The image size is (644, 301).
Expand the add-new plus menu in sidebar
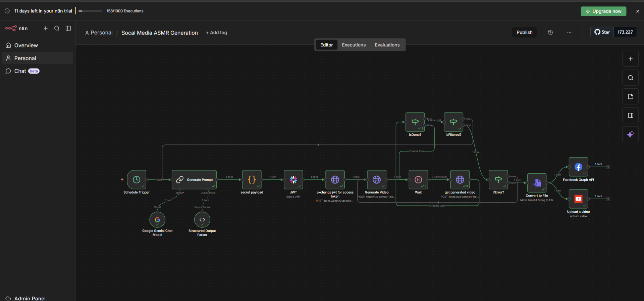tap(46, 29)
